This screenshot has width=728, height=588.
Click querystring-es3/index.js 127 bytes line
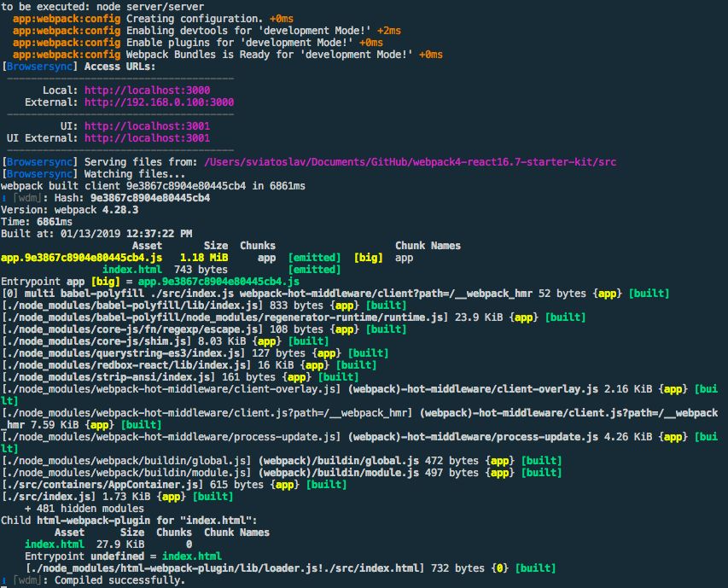tap(195, 353)
